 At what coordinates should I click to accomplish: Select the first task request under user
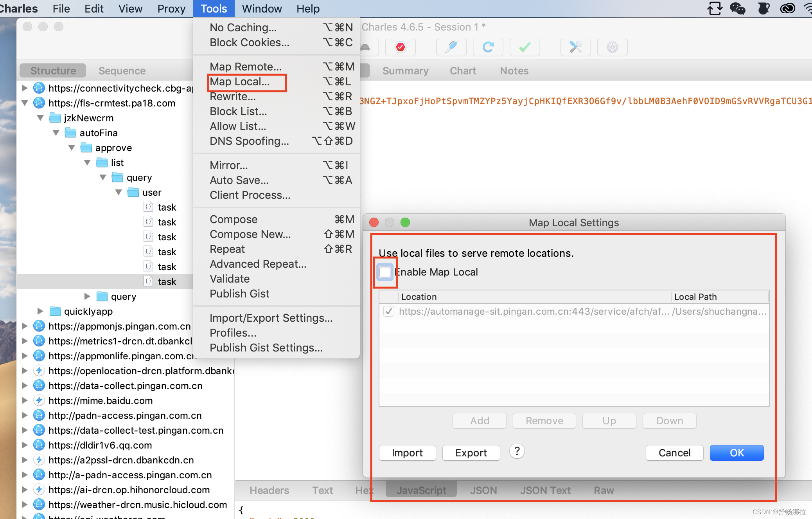tap(167, 207)
